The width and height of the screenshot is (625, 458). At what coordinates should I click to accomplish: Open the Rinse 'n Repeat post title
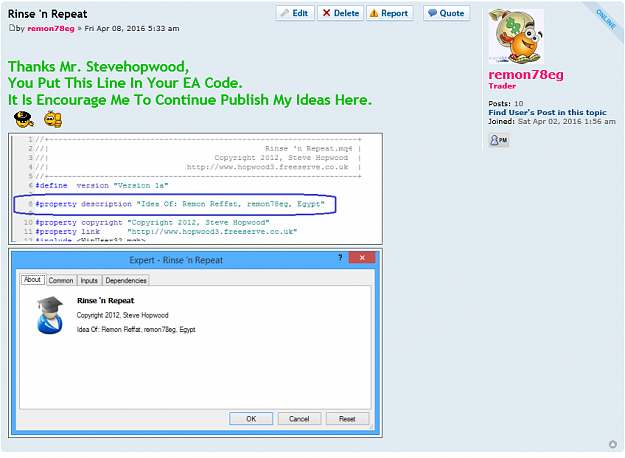pyautogui.click(x=47, y=14)
